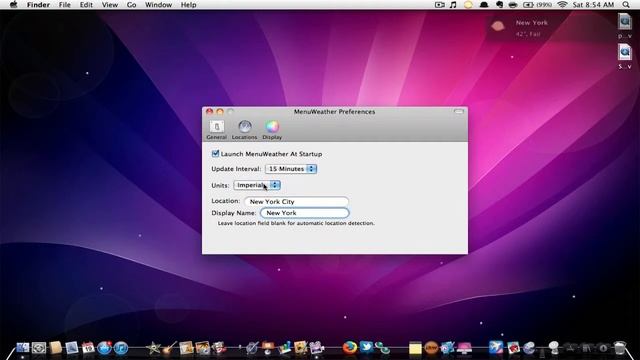The height and width of the screenshot is (360, 640).
Task: Open the Twitter app from the Dock
Action: tap(366, 347)
